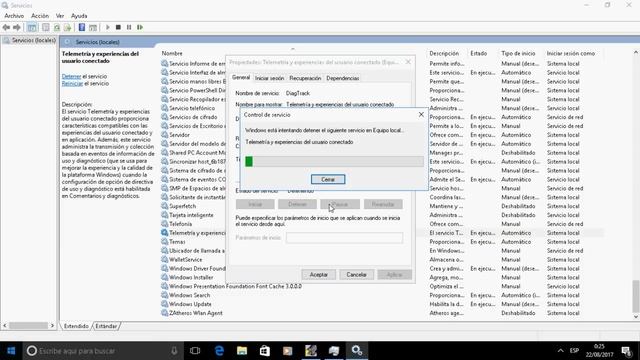Click the green service-stopping progress bar
This screenshot has width=640, height=360.
(334, 161)
